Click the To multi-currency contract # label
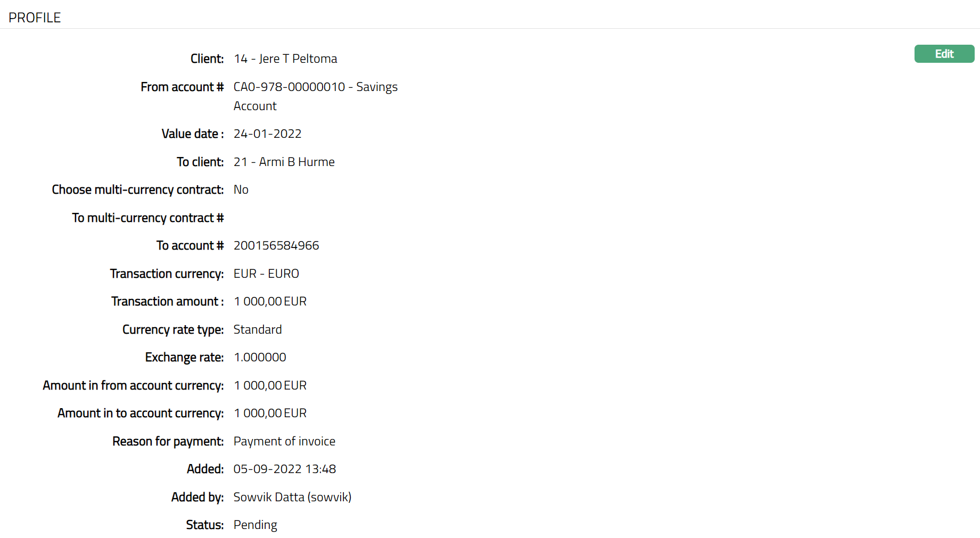The image size is (980, 538). (148, 218)
